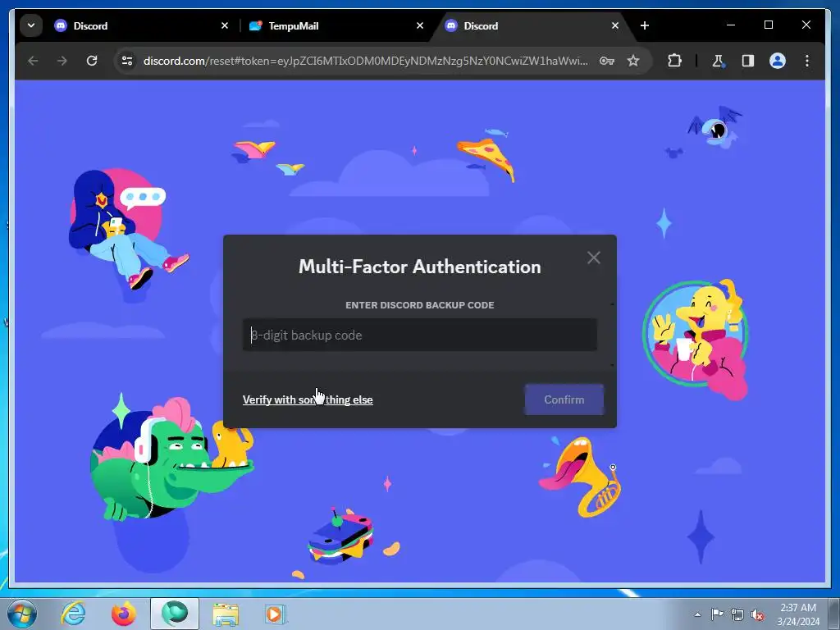Open the Chrome profile avatar

click(x=778, y=61)
